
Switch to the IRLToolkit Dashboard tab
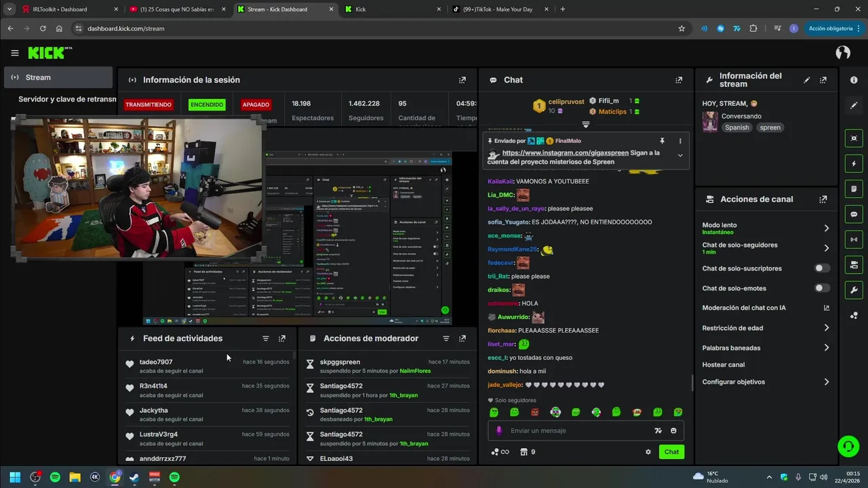(x=68, y=9)
